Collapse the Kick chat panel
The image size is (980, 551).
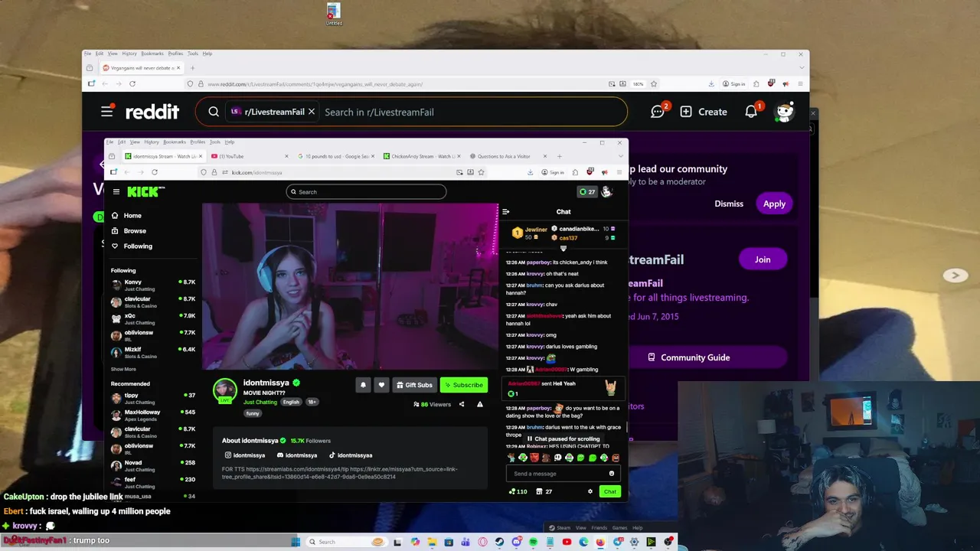(x=505, y=212)
